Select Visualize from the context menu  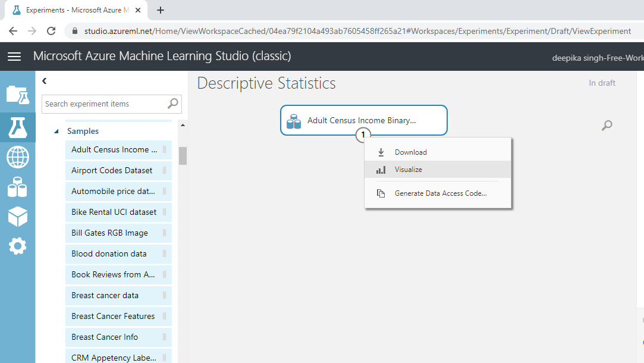(438, 170)
